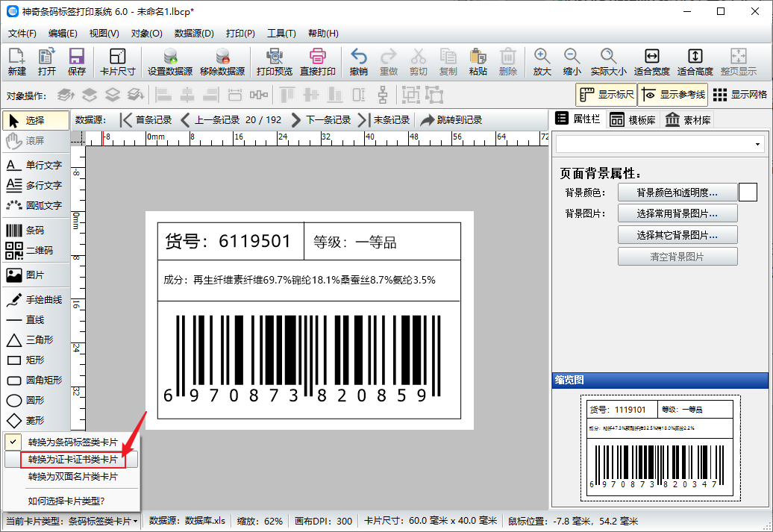Undo with the 撤销 icon

coord(358,62)
